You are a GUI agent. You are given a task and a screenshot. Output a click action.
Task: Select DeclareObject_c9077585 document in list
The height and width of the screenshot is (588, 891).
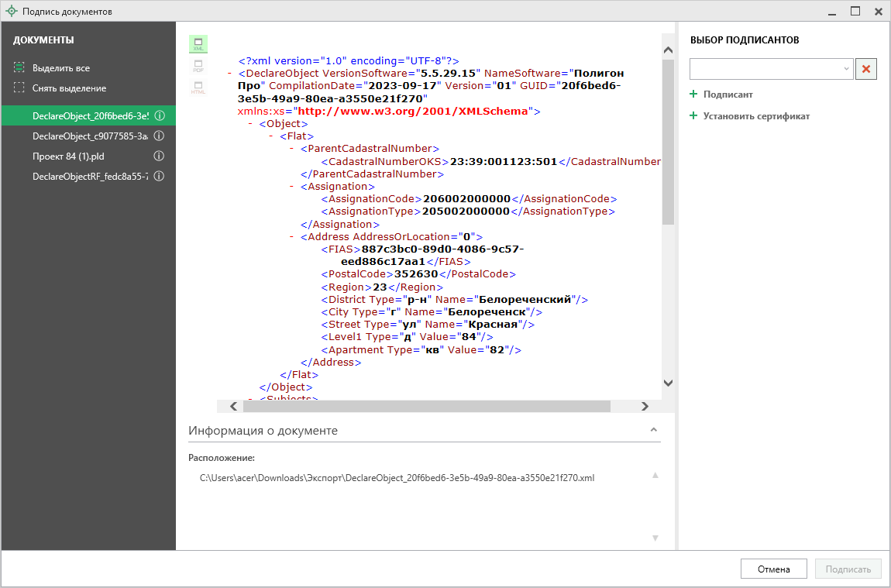[x=90, y=136]
